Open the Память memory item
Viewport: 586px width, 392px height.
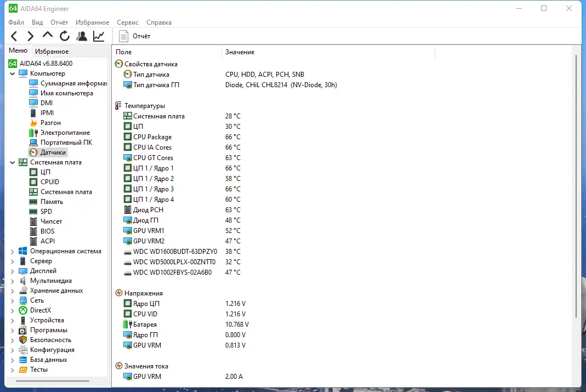click(47, 202)
